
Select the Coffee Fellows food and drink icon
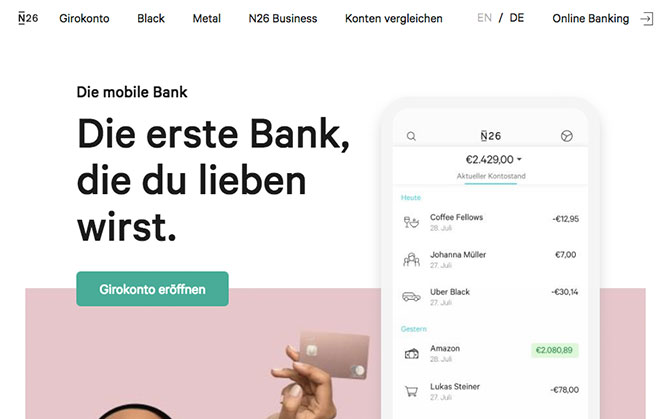tap(411, 222)
